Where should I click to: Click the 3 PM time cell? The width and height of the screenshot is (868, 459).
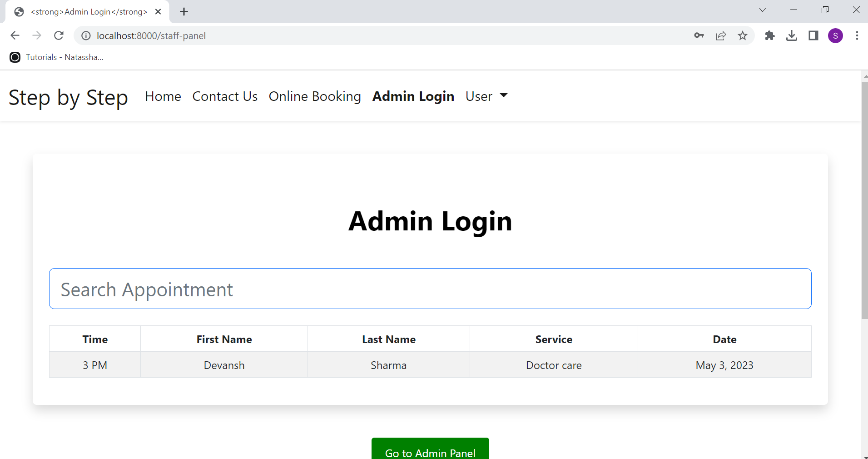click(95, 365)
